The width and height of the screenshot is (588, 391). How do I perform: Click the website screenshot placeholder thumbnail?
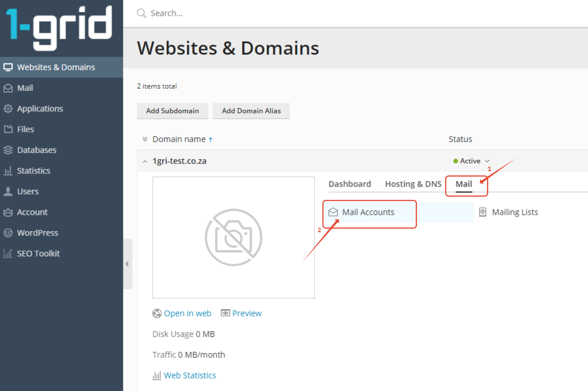233,237
